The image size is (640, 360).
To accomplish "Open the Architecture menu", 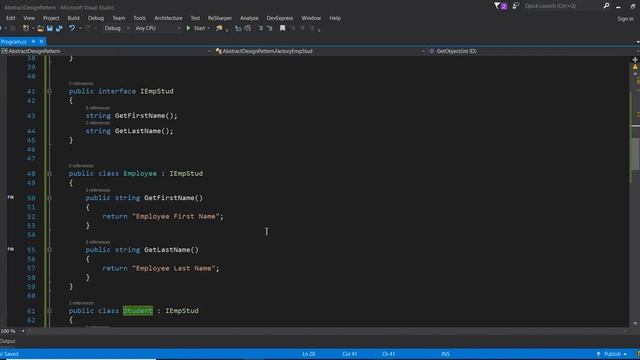I will coord(168,18).
